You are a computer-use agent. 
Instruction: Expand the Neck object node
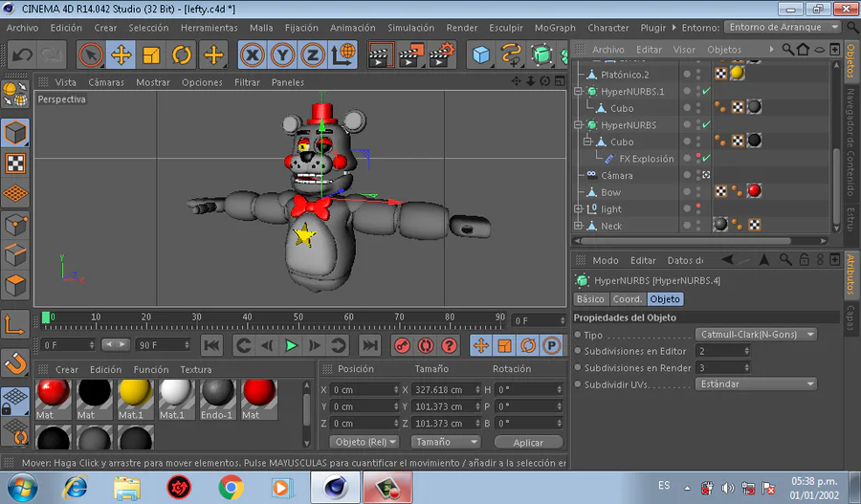[578, 226]
